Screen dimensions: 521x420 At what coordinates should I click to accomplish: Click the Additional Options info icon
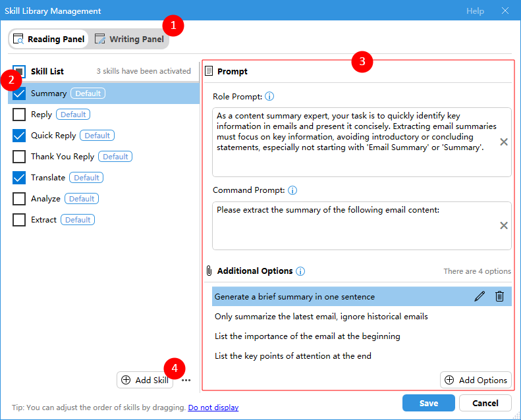click(x=300, y=271)
